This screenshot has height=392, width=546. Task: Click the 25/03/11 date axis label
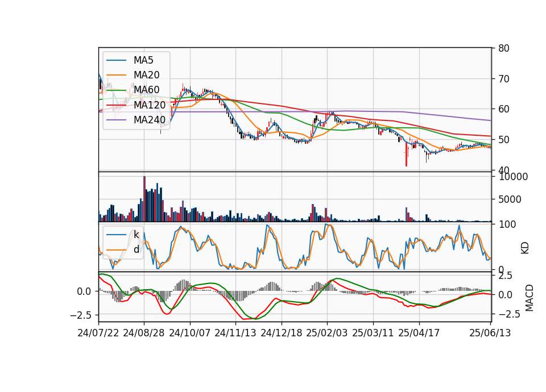373,333
